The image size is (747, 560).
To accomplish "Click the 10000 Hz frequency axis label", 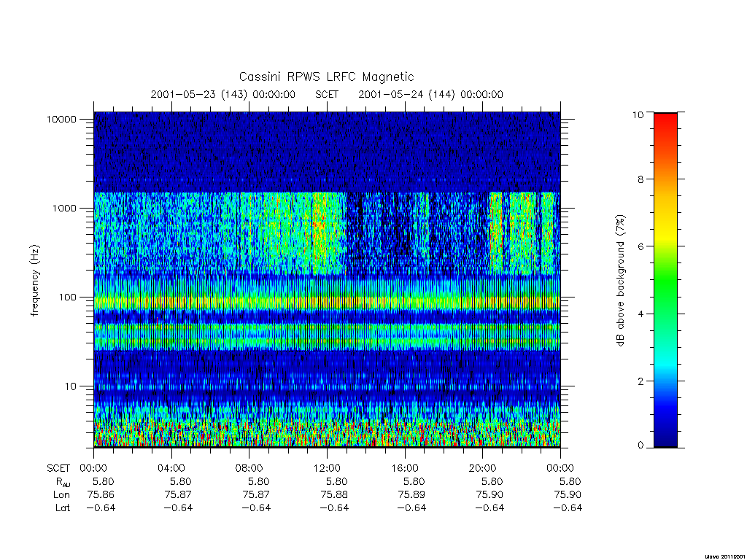I will pos(61,119).
